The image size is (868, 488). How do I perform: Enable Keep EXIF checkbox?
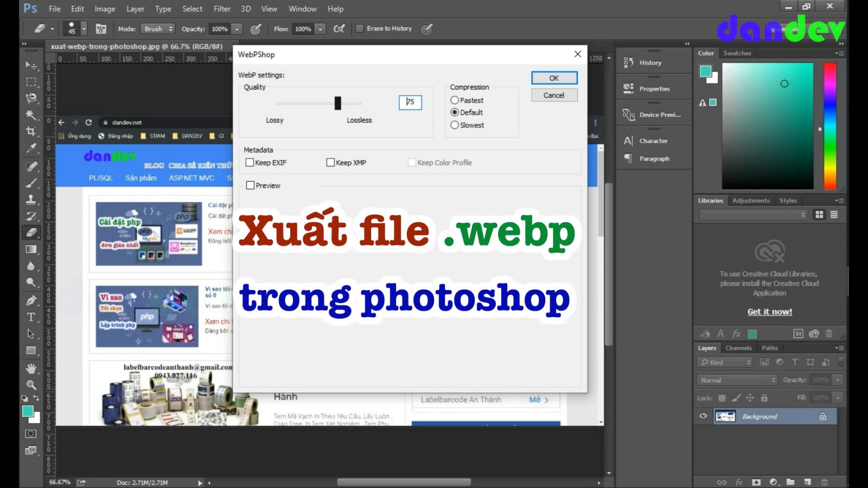(250, 162)
